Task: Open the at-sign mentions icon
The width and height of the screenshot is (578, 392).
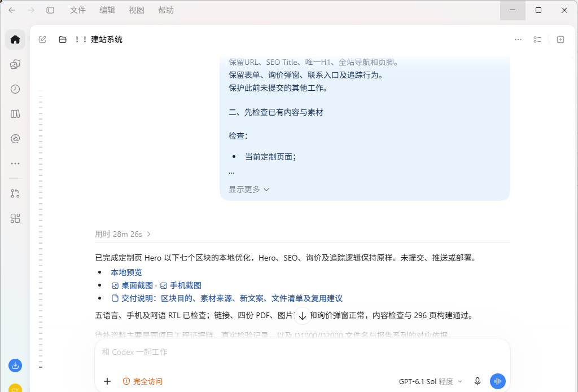Action: tap(15, 139)
